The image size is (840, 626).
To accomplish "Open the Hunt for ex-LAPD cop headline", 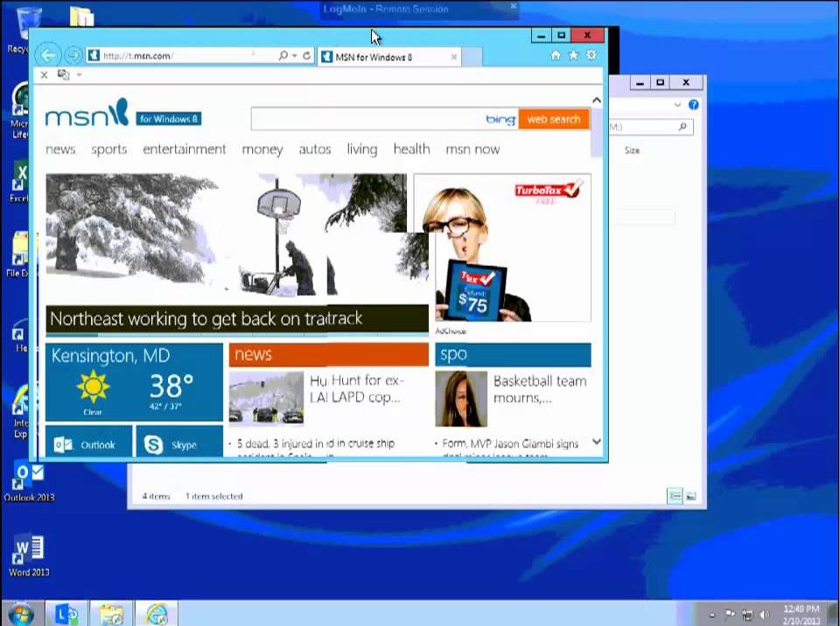I will pyautogui.click(x=355, y=389).
